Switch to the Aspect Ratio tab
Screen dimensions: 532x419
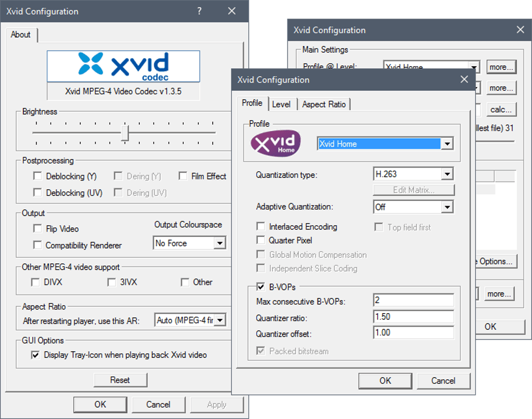[324, 104]
